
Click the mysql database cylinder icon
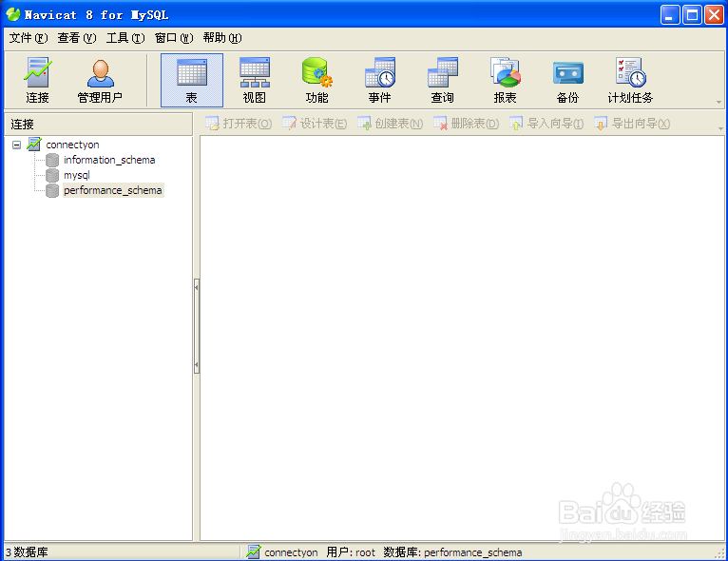tap(52, 176)
